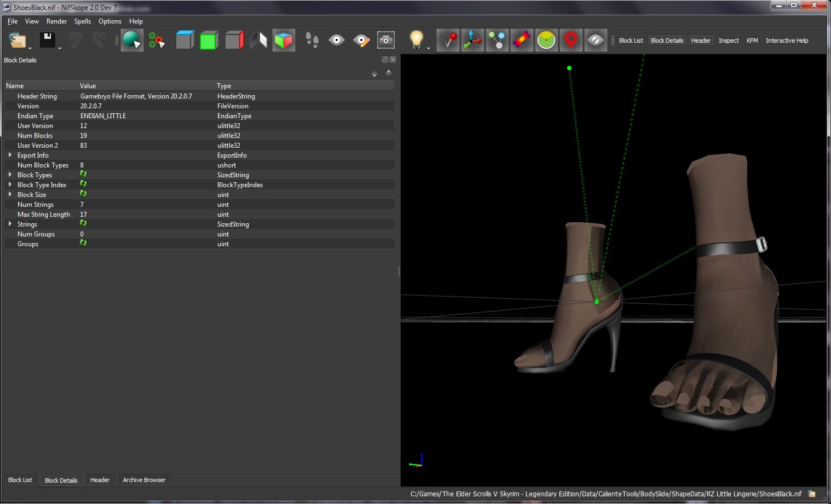Open the Spells menu

83,21
